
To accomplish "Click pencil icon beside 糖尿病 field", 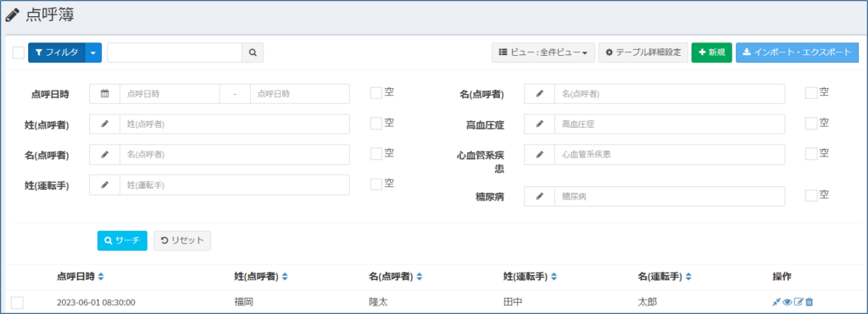I will click(x=540, y=196).
